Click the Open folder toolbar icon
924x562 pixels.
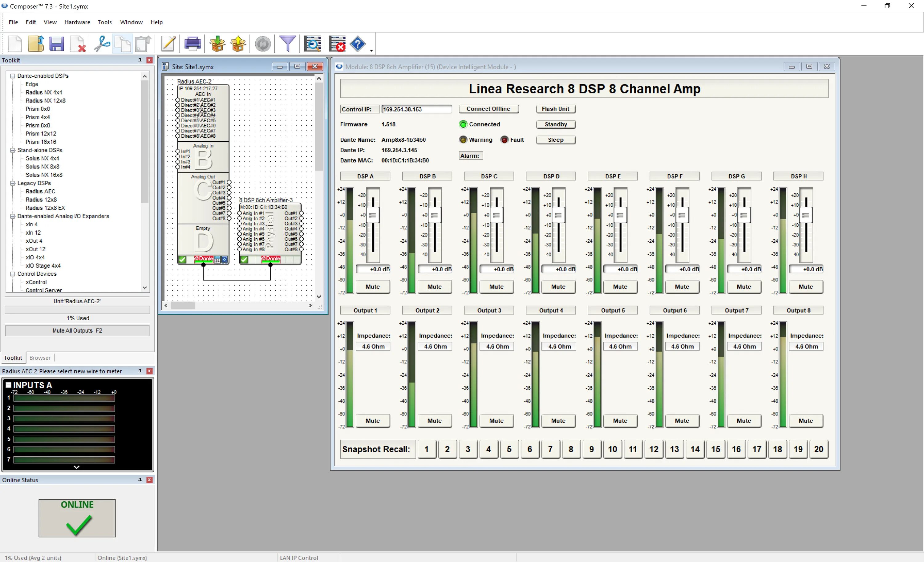click(x=36, y=44)
